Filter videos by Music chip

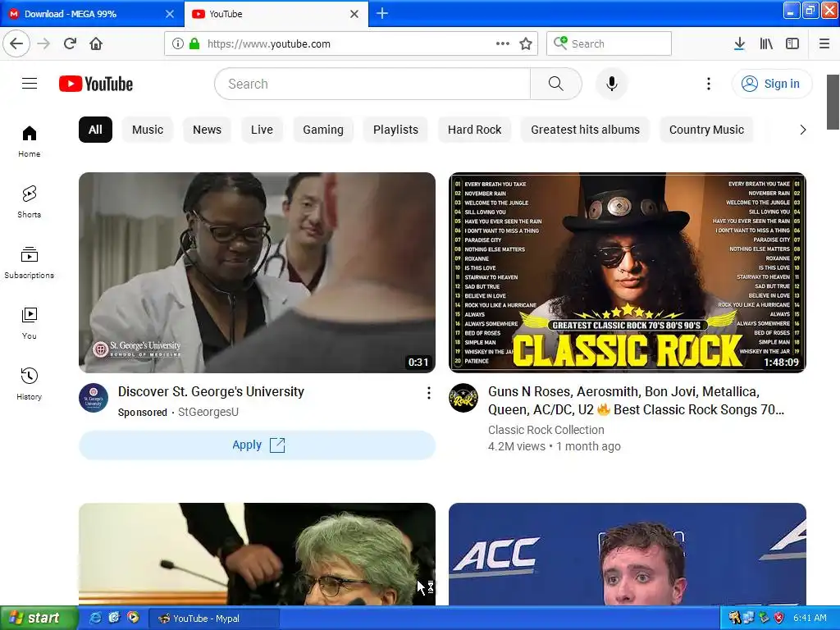148,130
